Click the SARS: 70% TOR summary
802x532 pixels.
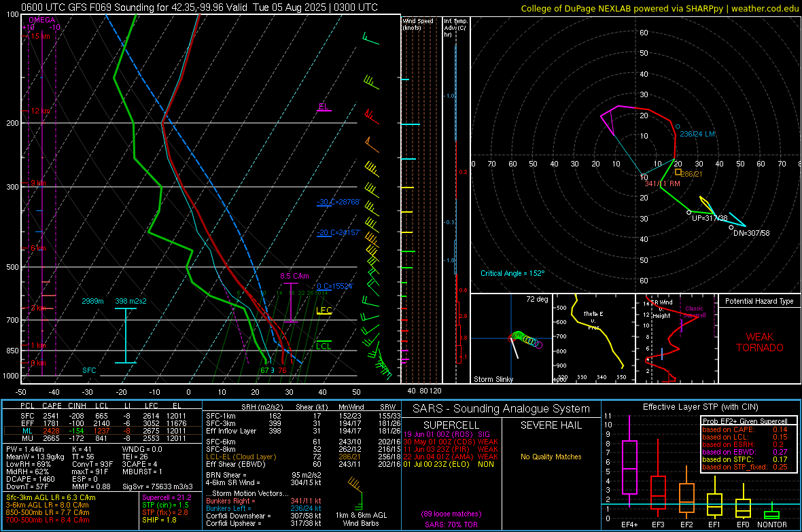[451, 525]
